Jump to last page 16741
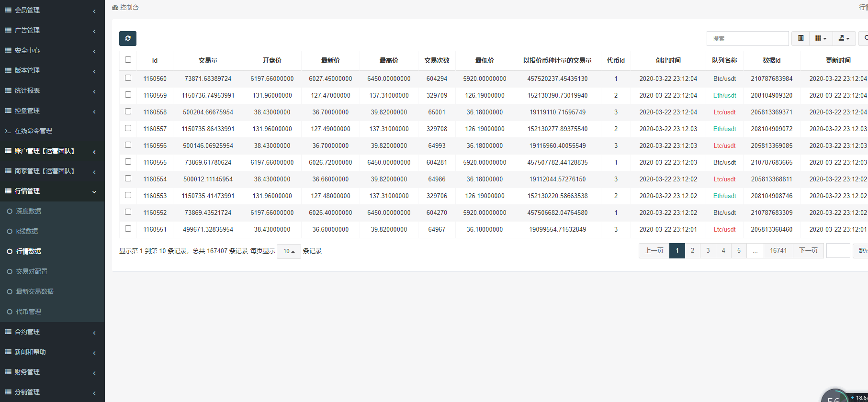868x402 pixels. [x=778, y=251]
